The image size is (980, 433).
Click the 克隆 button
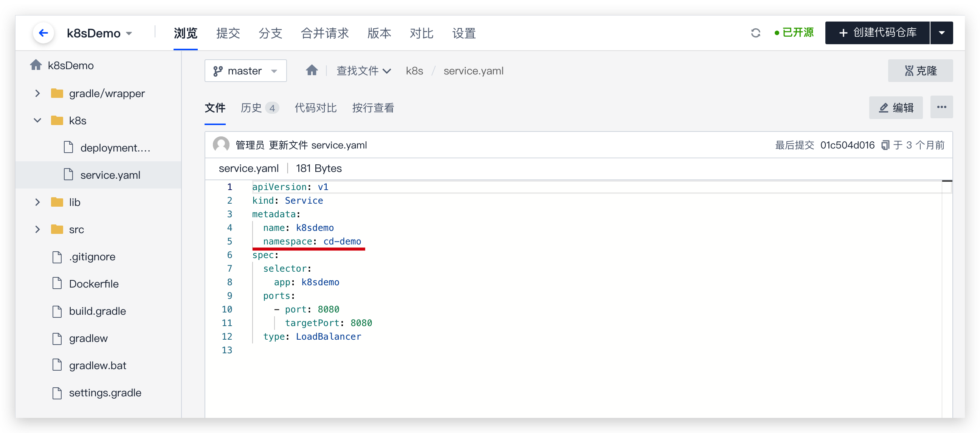[x=920, y=71]
